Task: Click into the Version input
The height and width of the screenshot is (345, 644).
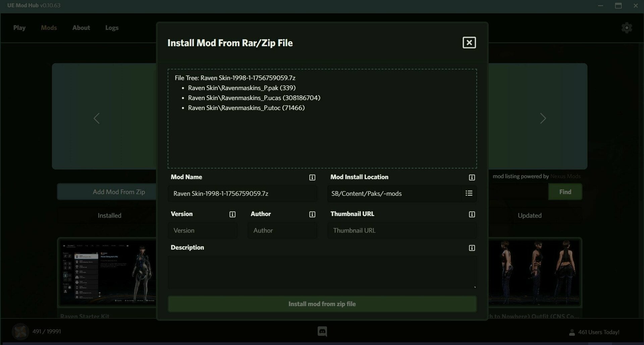Action: pos(203,230)
